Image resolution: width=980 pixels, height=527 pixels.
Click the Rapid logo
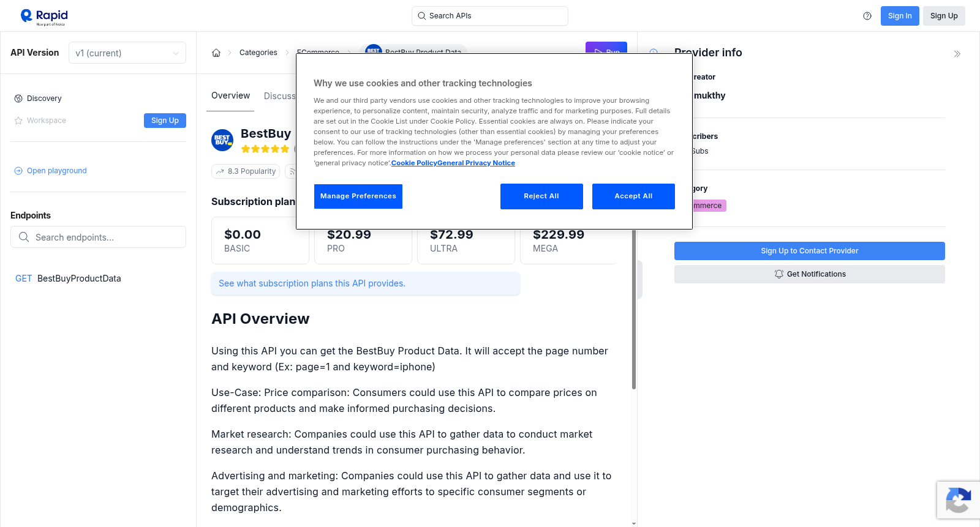coord(44,17)
